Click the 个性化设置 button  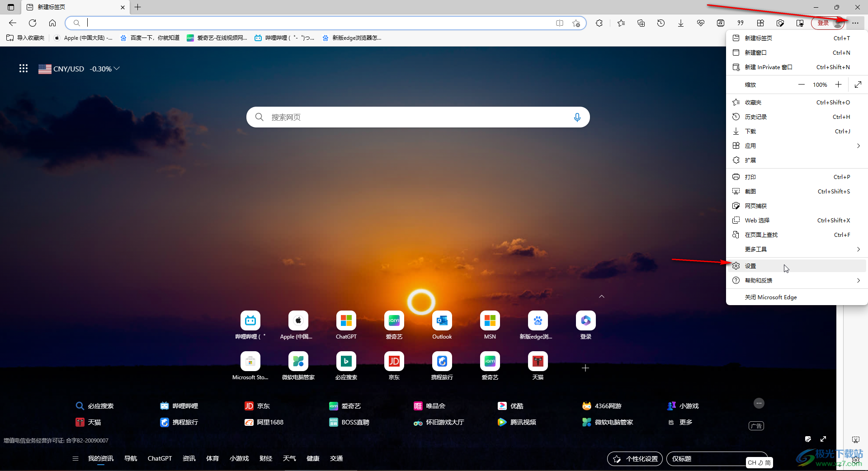tap(635, 459)
